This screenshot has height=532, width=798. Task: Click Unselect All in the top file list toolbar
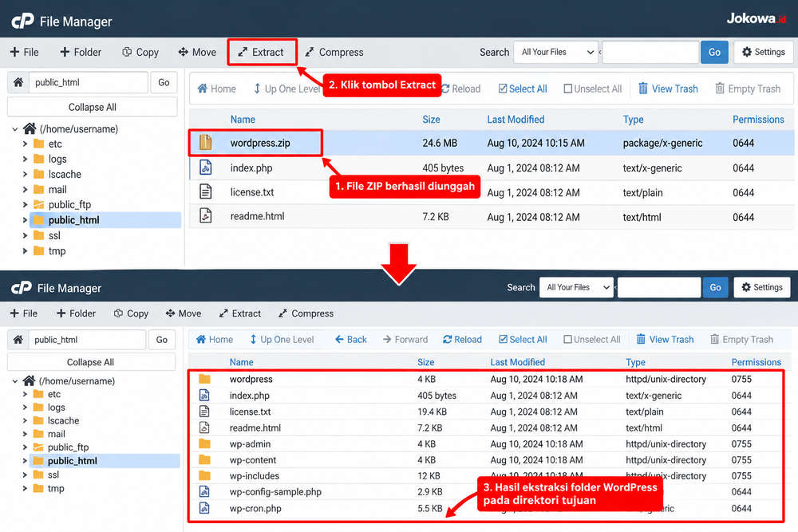593,89
